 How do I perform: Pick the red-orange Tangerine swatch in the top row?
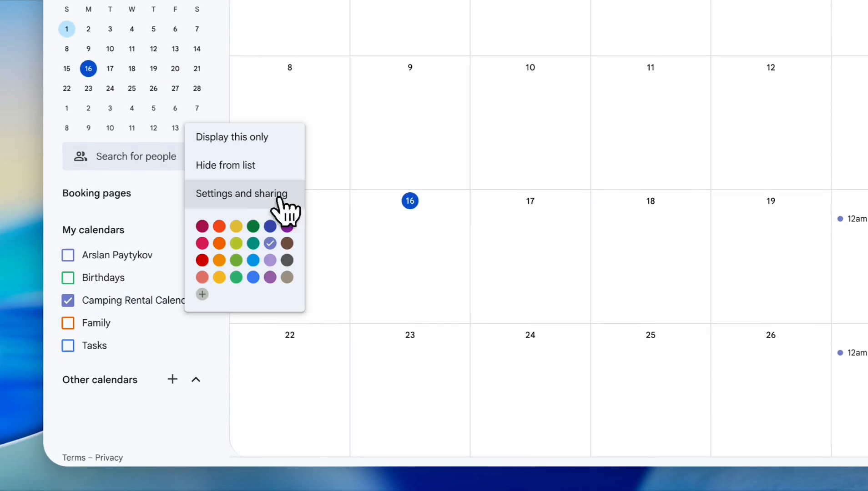[219, 226]
